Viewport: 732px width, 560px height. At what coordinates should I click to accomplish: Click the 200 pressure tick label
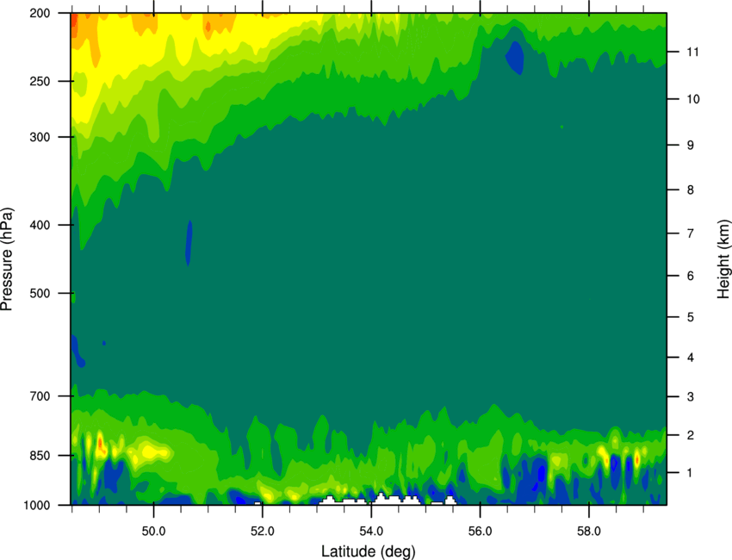pos(40,13)
